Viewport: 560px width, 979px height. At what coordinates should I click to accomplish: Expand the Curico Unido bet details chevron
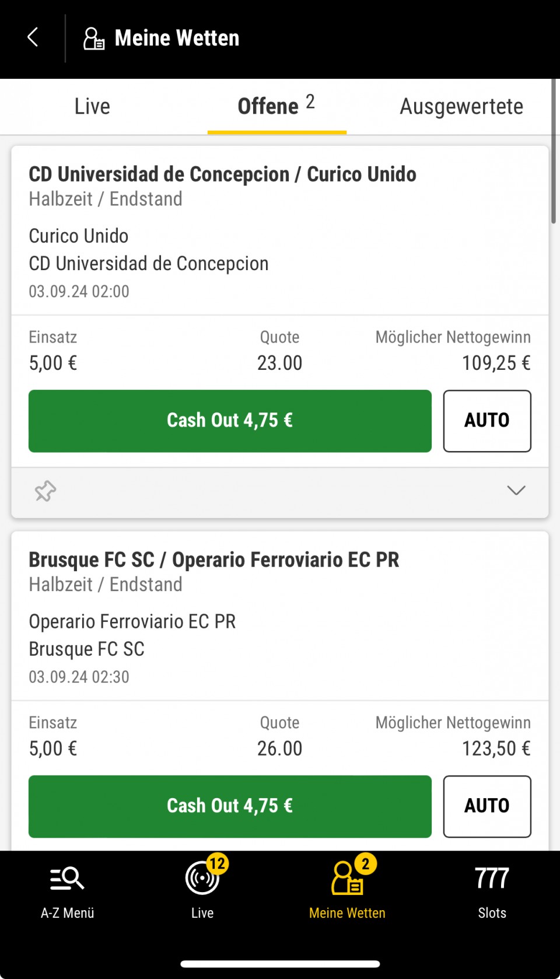[516, 491]
